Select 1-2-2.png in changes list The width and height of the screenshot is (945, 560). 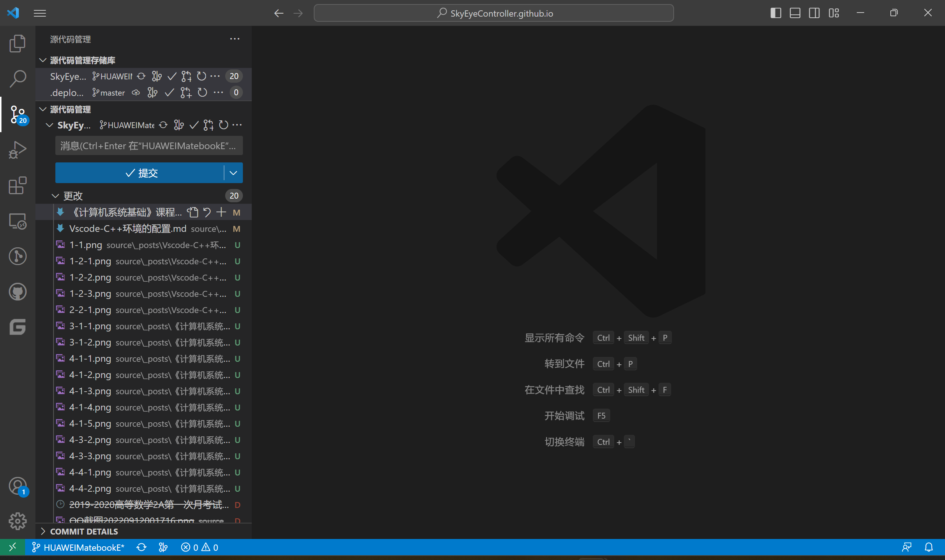[x=144, y=277]
